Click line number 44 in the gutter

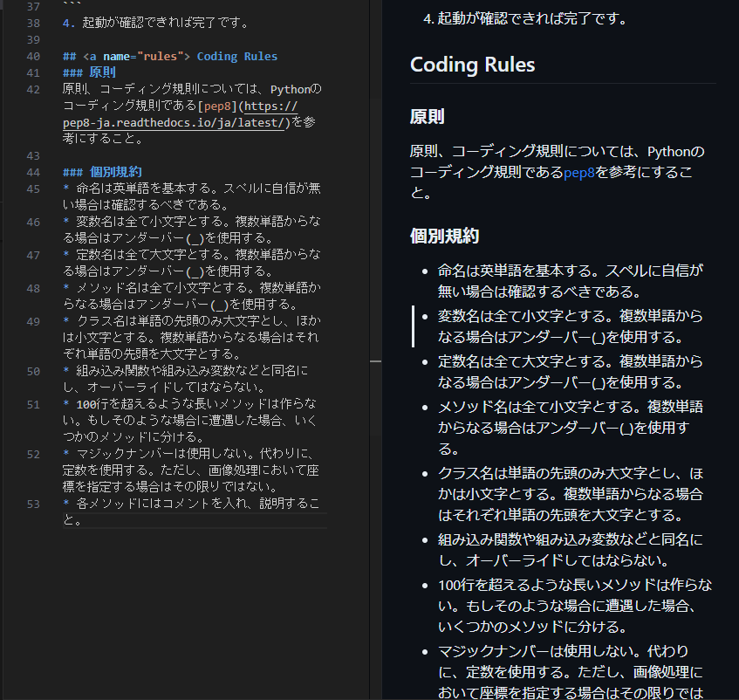click(x=33, y=173)
